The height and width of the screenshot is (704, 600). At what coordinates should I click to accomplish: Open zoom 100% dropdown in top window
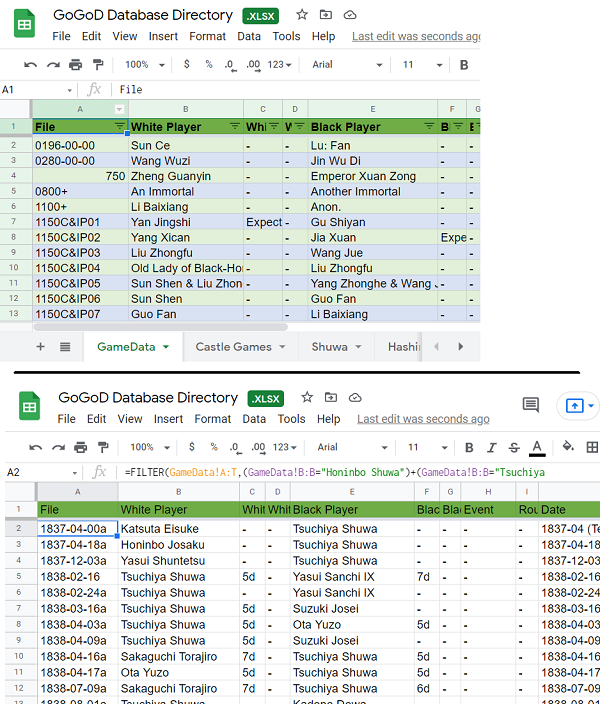pos(145,65)
